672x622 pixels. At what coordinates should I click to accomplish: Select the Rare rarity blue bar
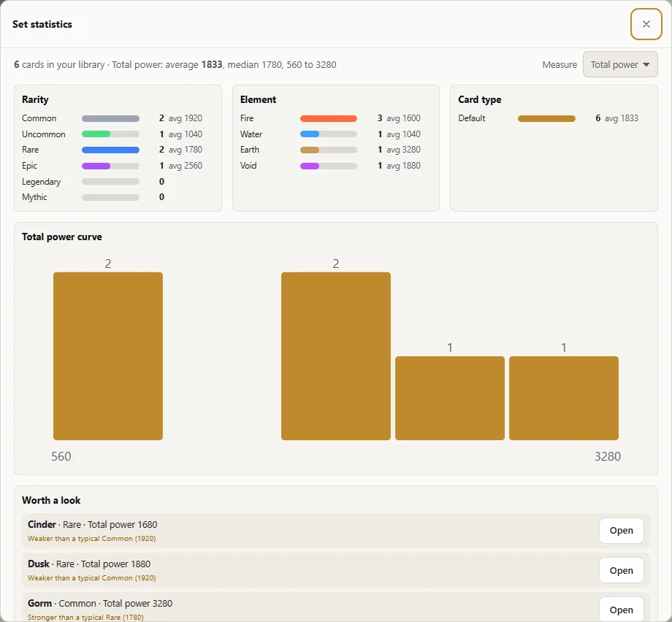(110, 150)
